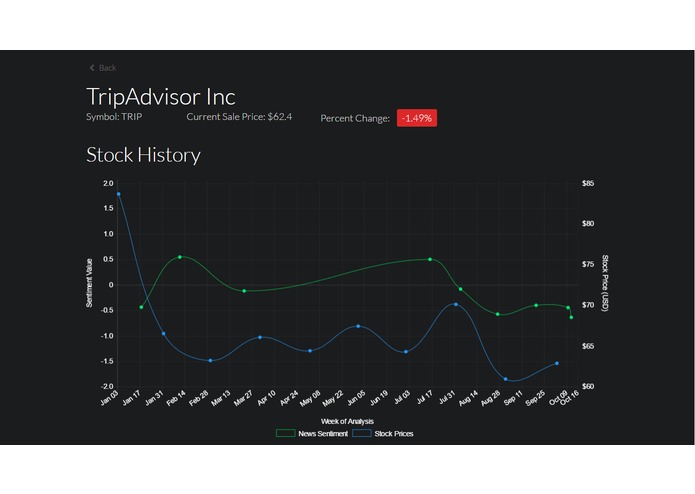Click the blue stock price point between Mar 27 and Apr 10
695x494 pixels.
(260, 337)
